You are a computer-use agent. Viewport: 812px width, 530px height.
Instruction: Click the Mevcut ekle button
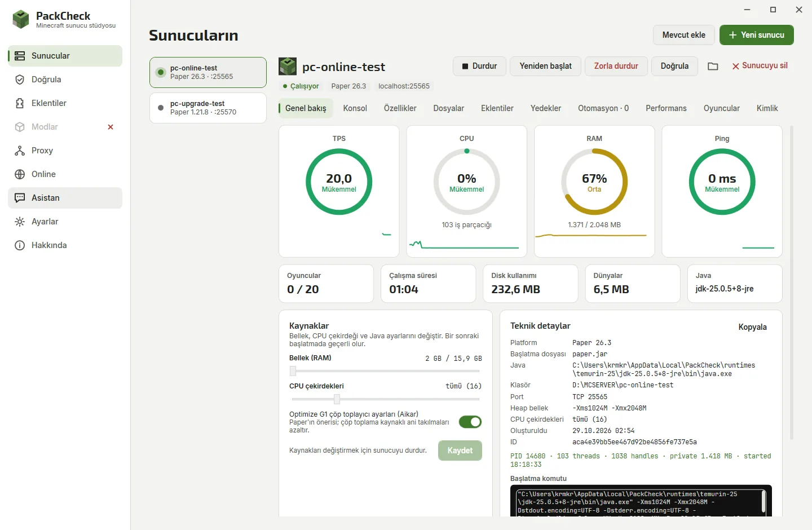pos(683,35)
